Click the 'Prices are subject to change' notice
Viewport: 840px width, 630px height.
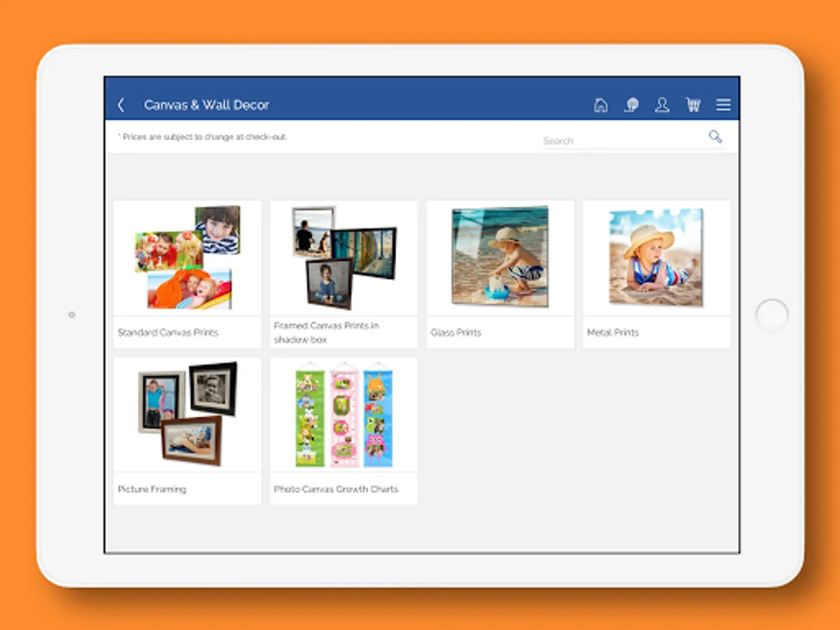pyautogui.click(x=202, y=137)
